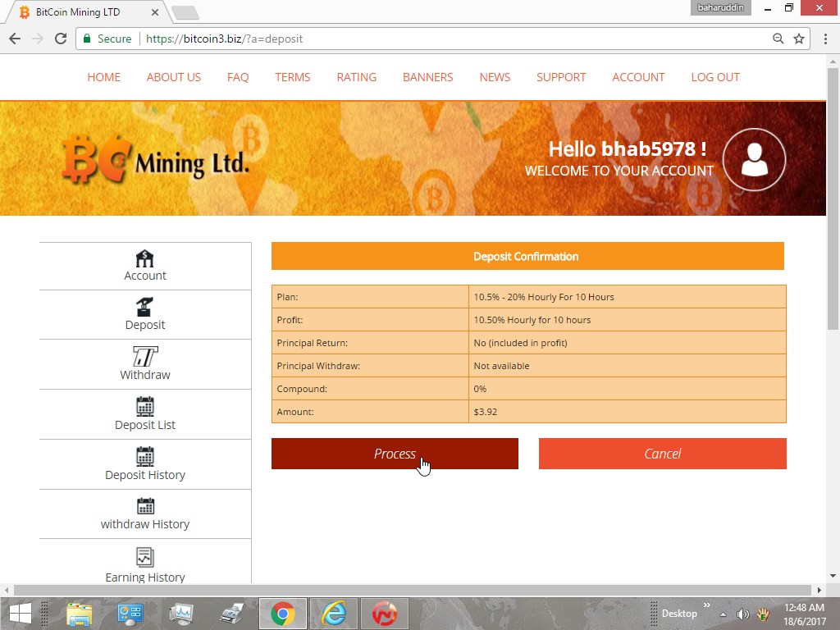Open the printer/fax taskbar icon

tap(232, 614)
